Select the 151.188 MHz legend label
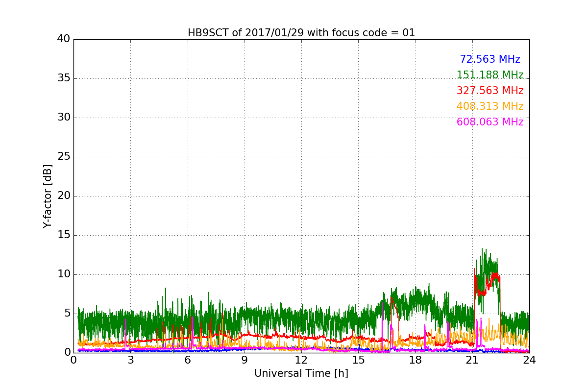Screen dimensions: 588x392 (490, 75)
